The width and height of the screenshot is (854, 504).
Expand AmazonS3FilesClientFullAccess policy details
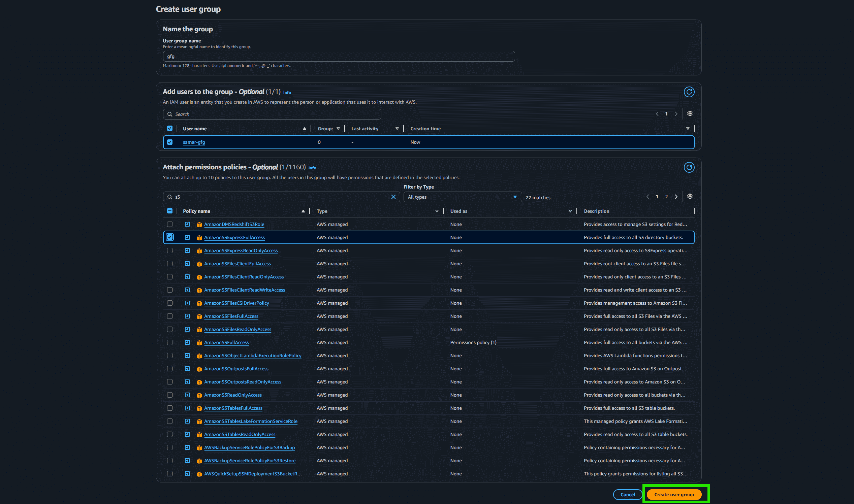pos(187,264)
